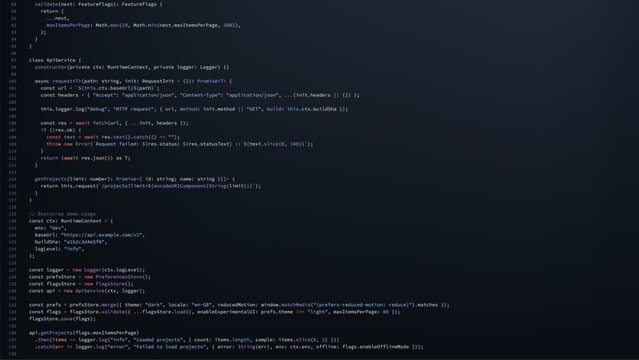This screenshot has height=360, width=639.
Task: Click the "validate(next: FeatureFlags): FeatureFlags {" line
Action: [98, 4]
